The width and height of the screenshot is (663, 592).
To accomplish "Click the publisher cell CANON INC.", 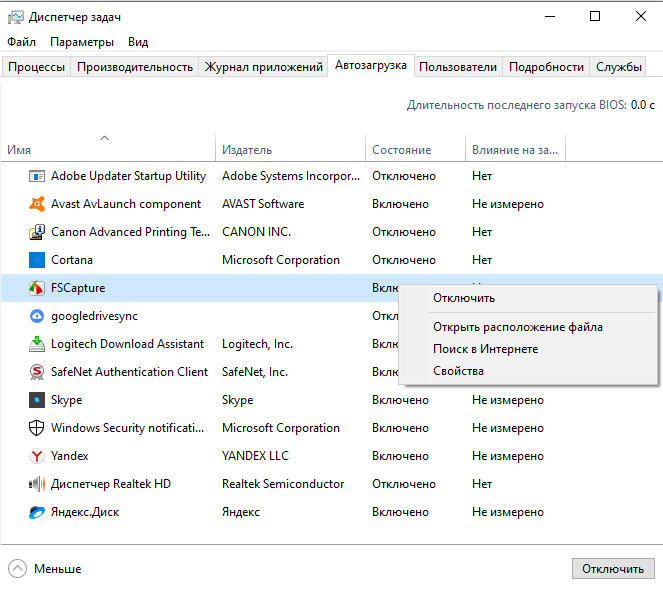I will [256, 232].
